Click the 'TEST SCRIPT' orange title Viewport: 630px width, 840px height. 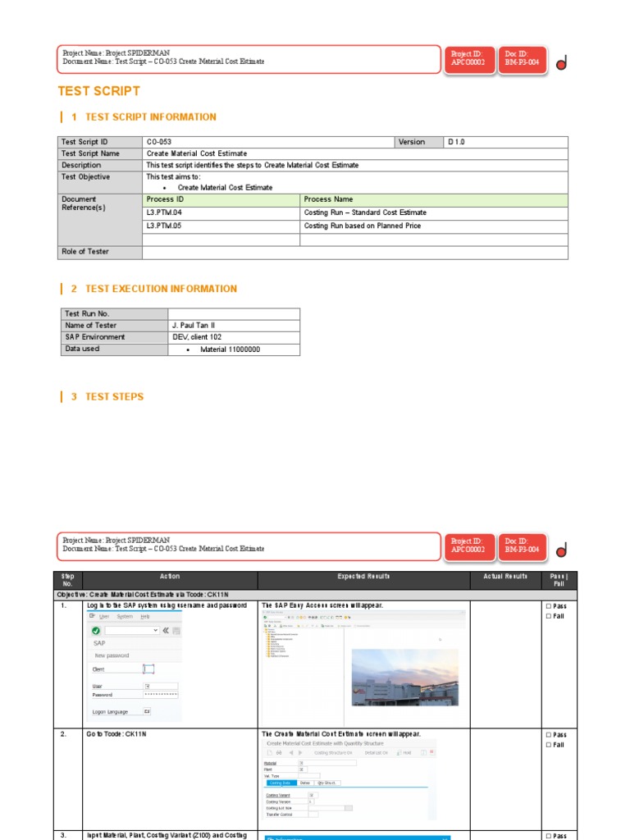(99, 91)
